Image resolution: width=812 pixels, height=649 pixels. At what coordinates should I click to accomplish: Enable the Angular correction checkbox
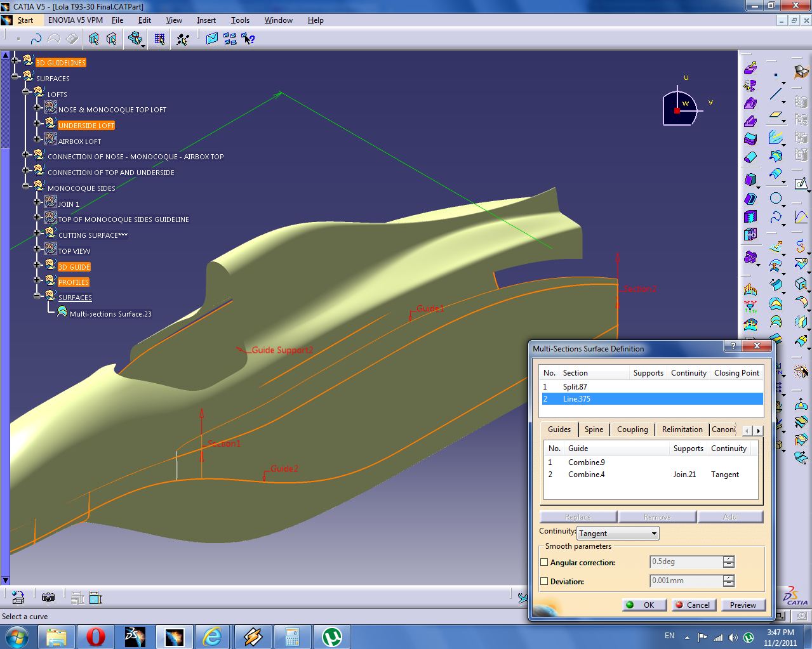544,562
